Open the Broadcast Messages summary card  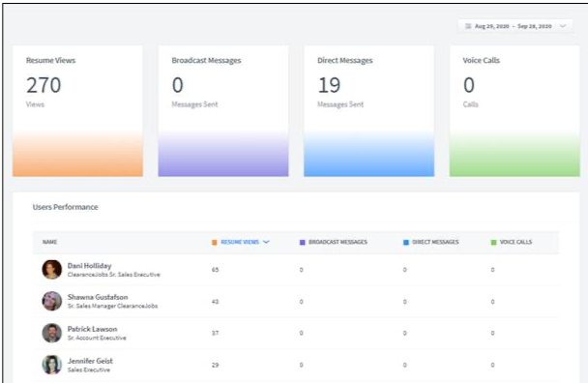tap(223, 111)
